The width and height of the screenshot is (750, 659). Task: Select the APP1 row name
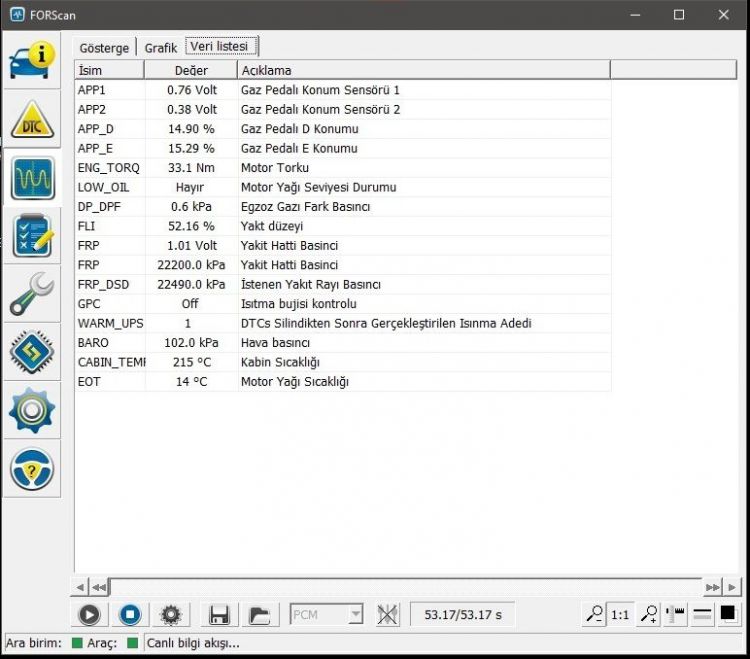[91, 90]
